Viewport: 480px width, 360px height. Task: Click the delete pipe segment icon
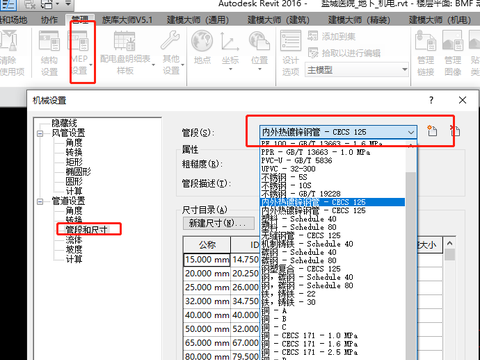coord(455,131)
